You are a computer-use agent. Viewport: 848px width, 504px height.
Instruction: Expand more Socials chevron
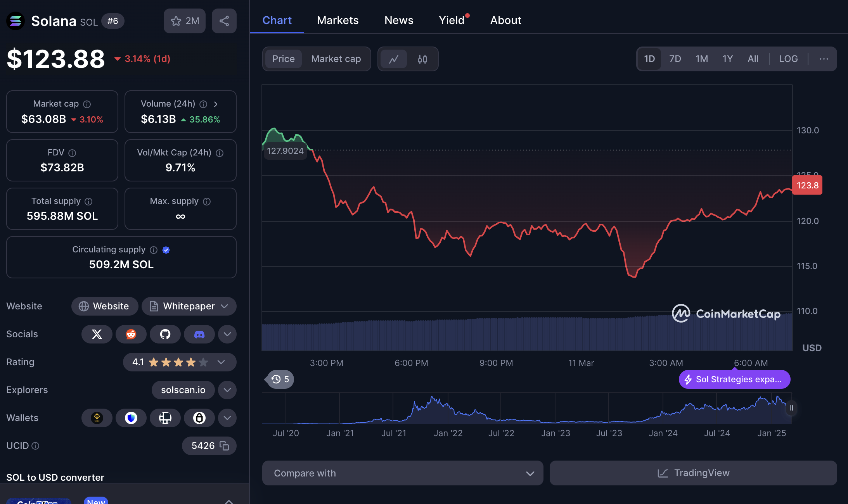coord(227,334)
